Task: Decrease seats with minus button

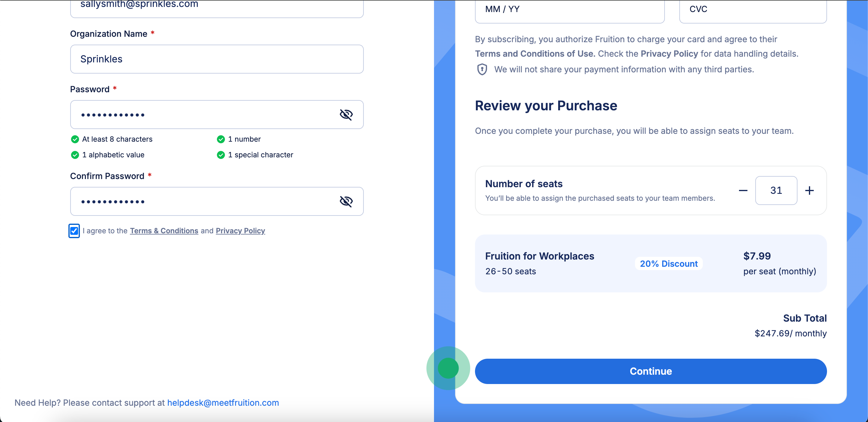Action: (x=743, y=191)
